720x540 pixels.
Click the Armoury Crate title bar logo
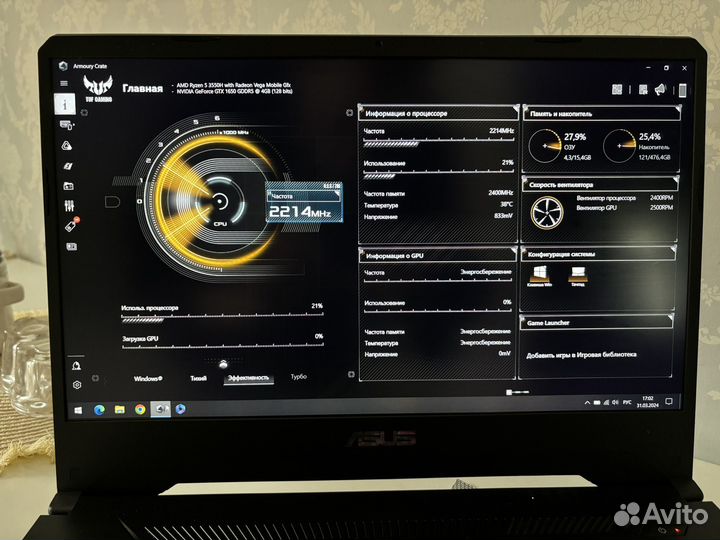(63, 66)
